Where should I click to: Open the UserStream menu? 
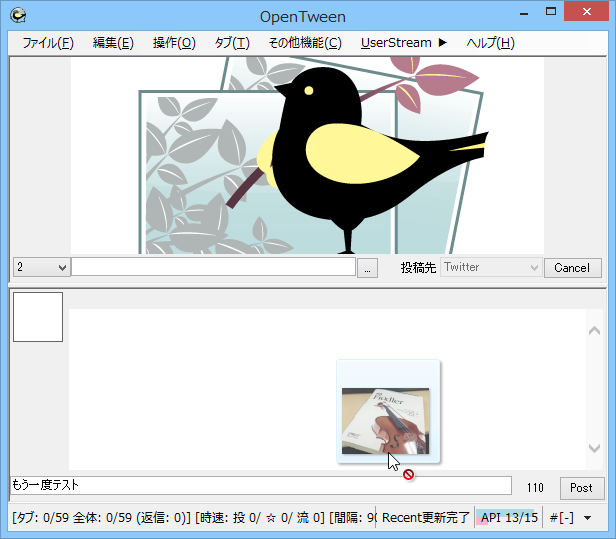pyautogui.click(x=403, y=43)
